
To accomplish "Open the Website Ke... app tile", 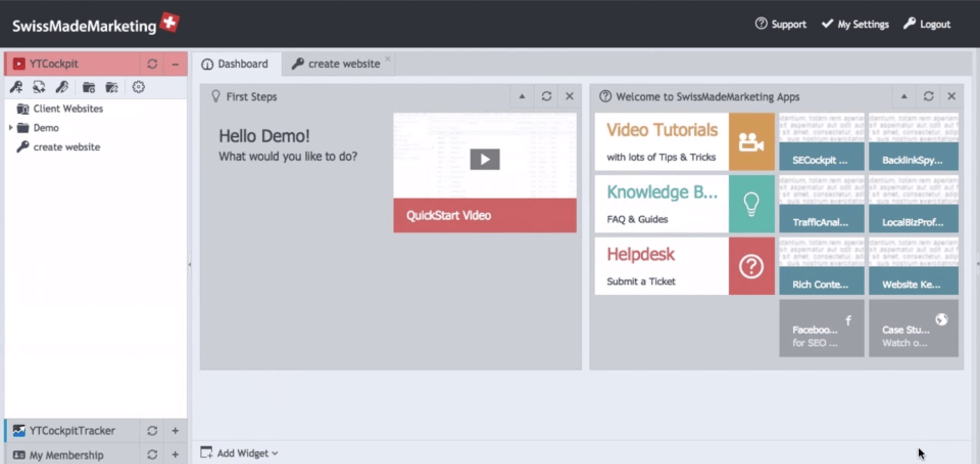I will pos(914,266).
